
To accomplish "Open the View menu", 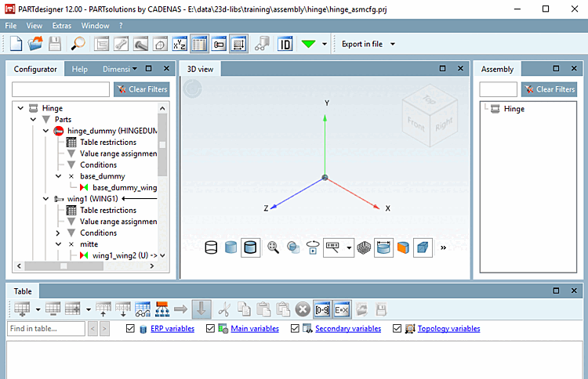I will (34, 26).
